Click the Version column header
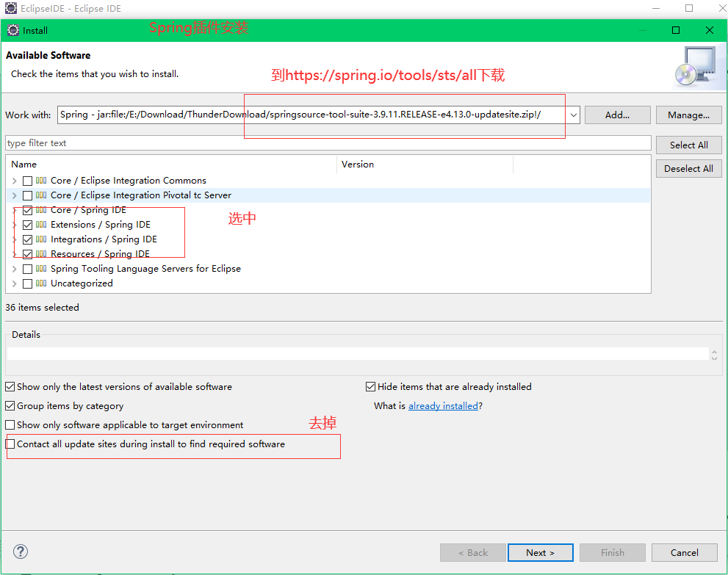 pos(425,164)
